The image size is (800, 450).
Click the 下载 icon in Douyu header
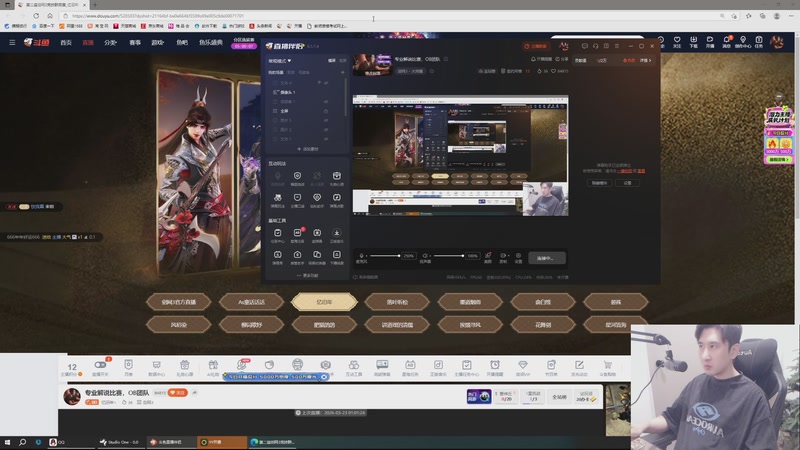point(693,42)
